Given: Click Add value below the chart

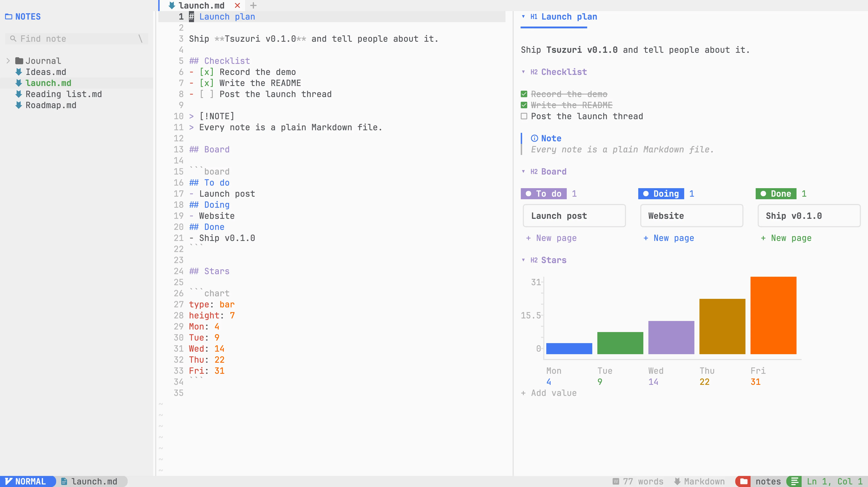Looking at the screenshot, I should (x=549, y=393).
